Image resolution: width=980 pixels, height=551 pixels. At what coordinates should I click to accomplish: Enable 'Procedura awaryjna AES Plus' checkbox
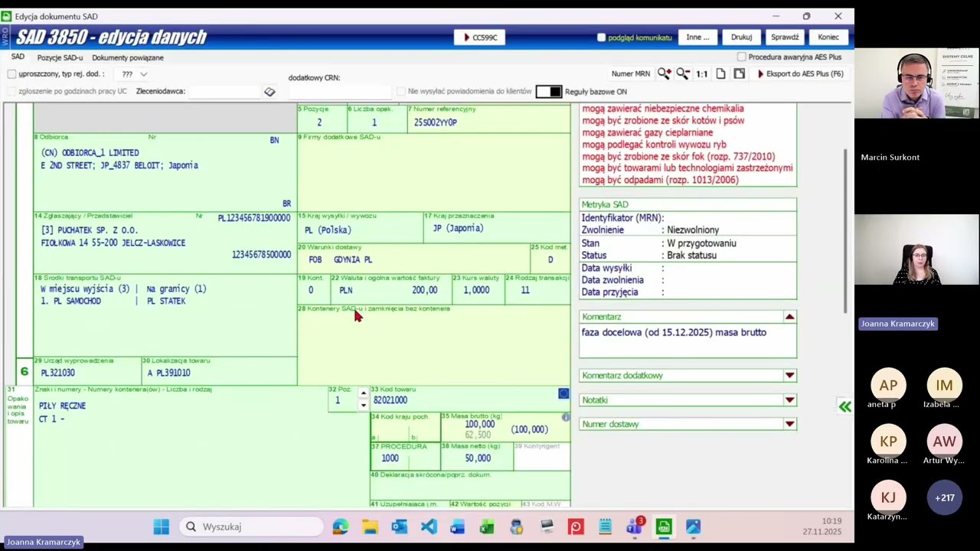point(741,57)
